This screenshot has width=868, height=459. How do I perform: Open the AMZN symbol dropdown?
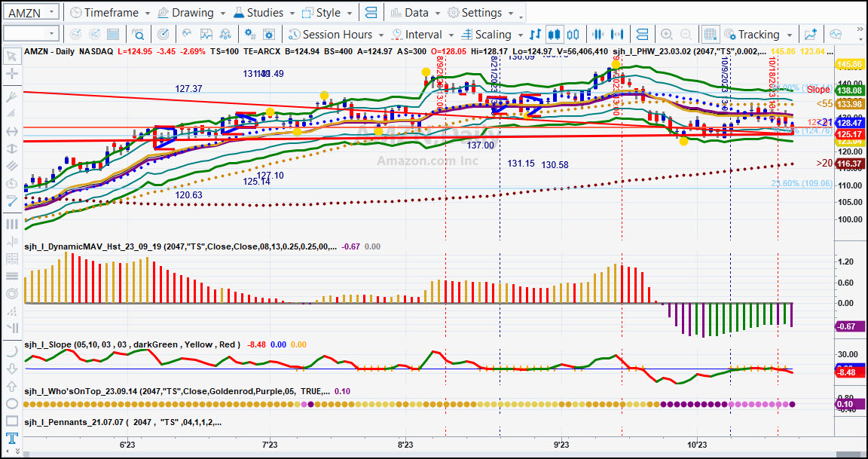pyautogui.click(x=52, y=12)
